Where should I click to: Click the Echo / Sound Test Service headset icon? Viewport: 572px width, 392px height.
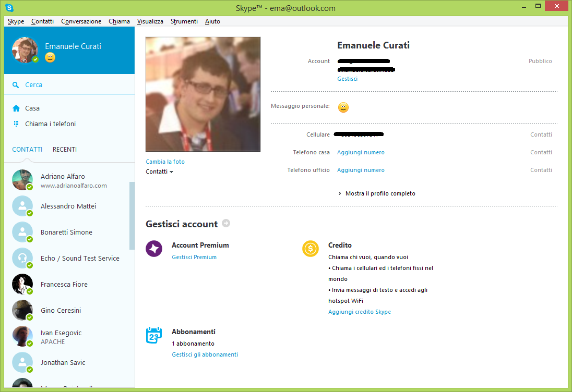(22, 258)
